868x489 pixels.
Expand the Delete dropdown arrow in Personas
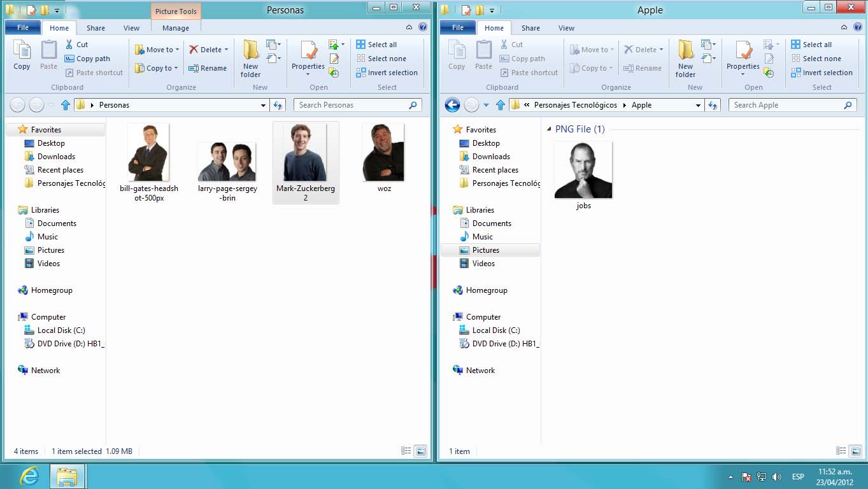click(x=226, y=50)
